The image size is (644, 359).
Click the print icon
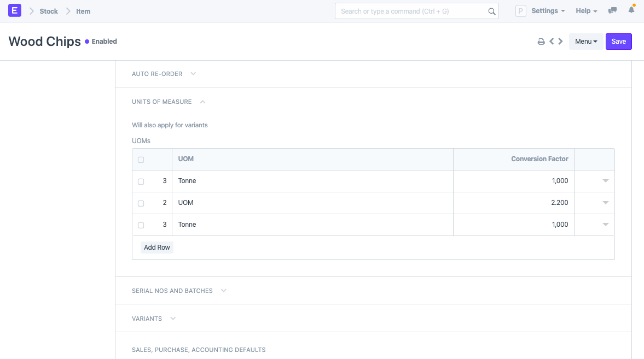click(541, 42)
